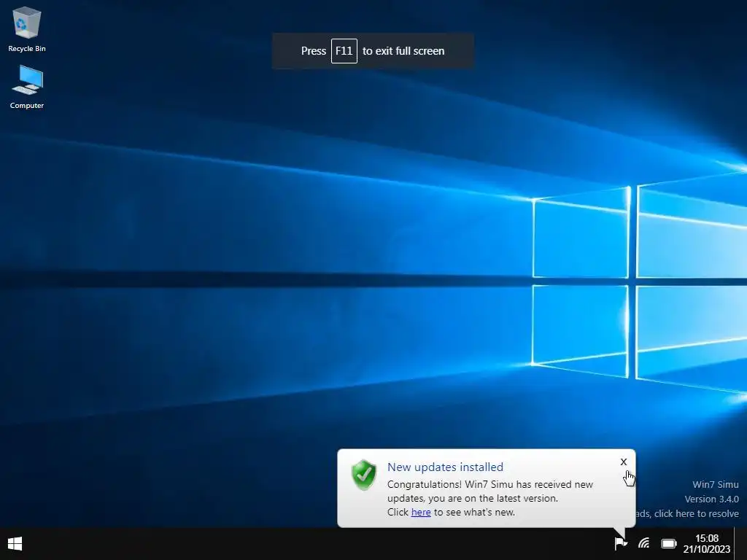This screenshot has width=747, height=560.
Task: Click the Action Center flag tray icon
Action: [x=620, y=543]
